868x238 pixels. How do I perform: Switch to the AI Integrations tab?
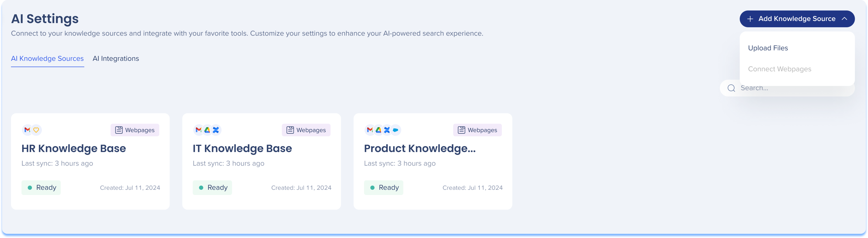tap(116, 58)
